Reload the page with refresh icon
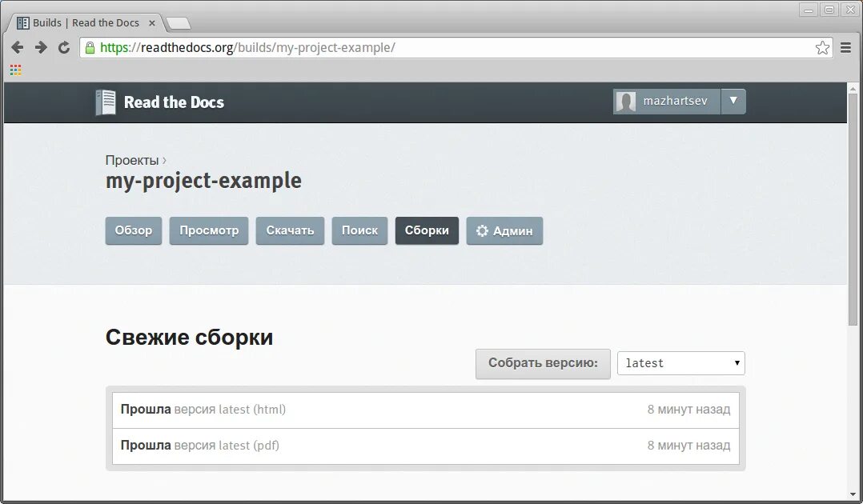This screenshot has height=504, width=863. [x=64, y=47]
